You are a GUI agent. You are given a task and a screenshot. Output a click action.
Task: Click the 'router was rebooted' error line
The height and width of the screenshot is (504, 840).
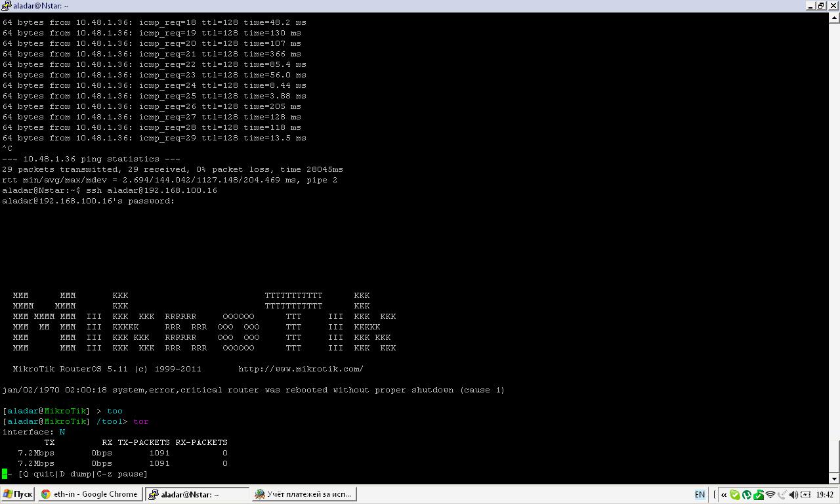tap(253, 390)
